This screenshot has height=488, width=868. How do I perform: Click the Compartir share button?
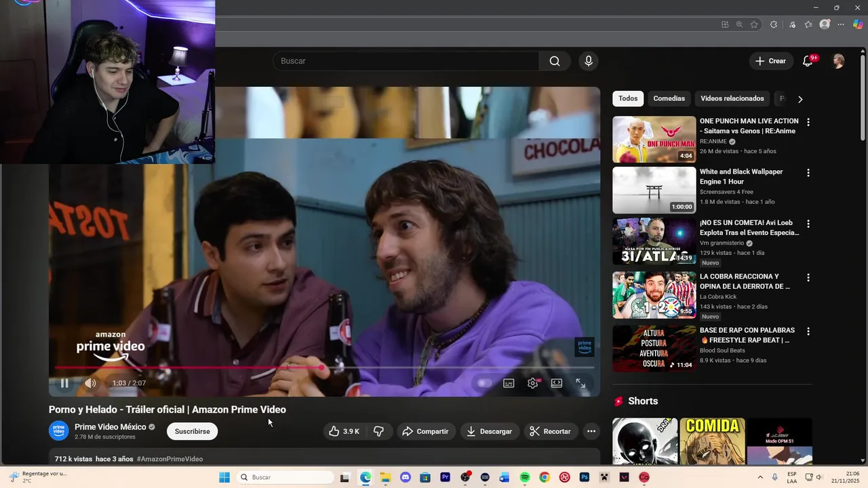click(x=425, y=431)
